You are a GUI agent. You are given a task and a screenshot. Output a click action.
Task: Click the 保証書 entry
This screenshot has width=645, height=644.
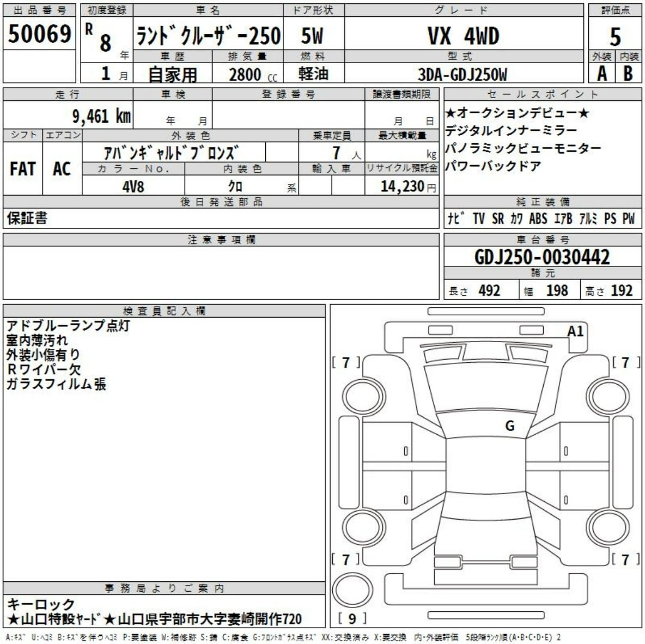coord(27,218)
